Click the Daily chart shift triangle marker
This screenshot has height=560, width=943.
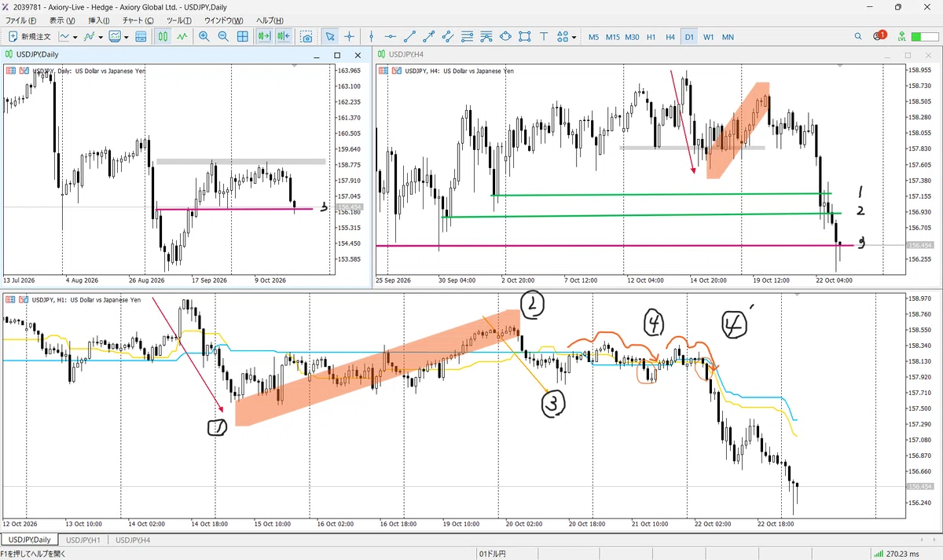[x=295, y=68]
